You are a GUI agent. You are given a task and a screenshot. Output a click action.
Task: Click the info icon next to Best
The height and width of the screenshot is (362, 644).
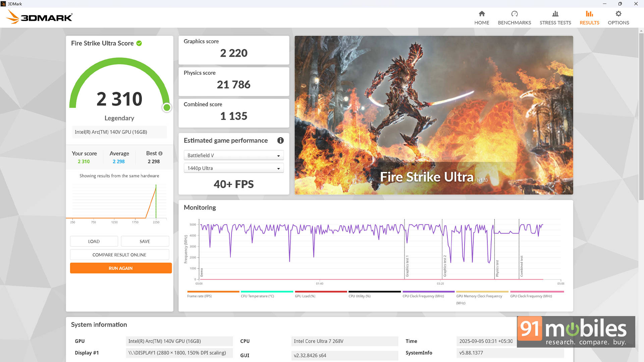[160, 154]
